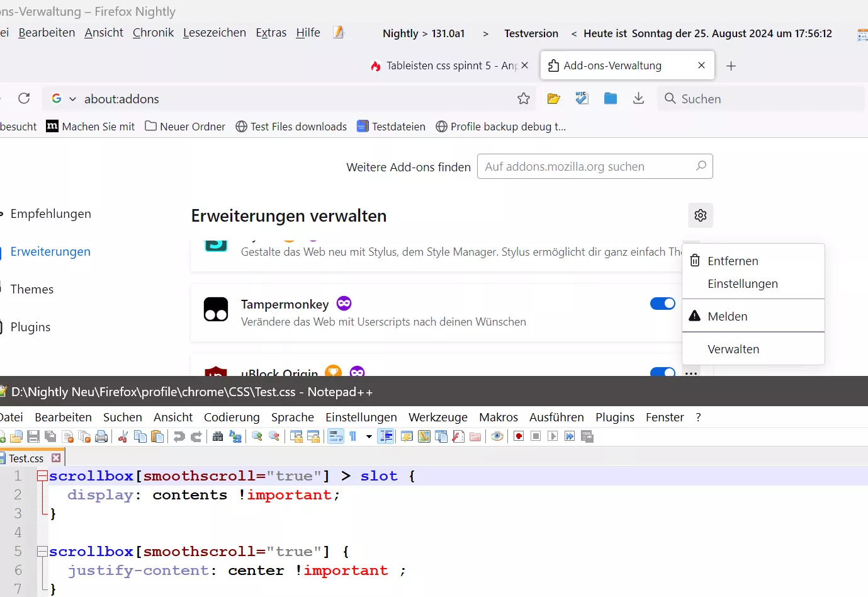Run the macro multiple times icon

pos(570,436)
